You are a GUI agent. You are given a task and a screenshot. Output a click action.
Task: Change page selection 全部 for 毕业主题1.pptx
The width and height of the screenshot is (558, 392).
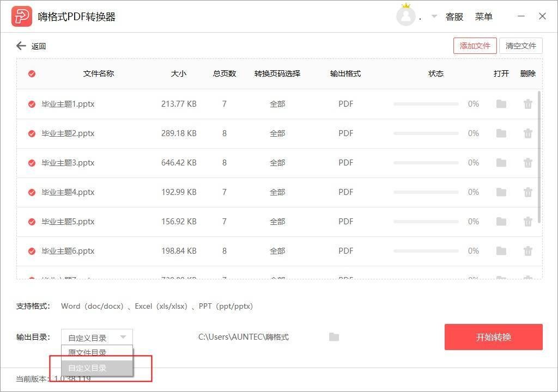click(x=277, y=104)
